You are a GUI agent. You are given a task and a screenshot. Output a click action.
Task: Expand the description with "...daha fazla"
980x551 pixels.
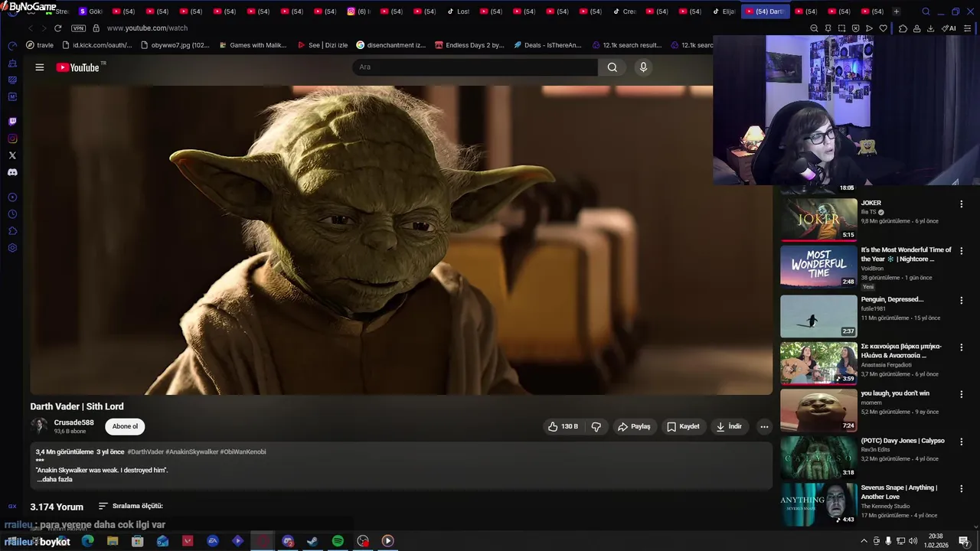pos(54,479)
